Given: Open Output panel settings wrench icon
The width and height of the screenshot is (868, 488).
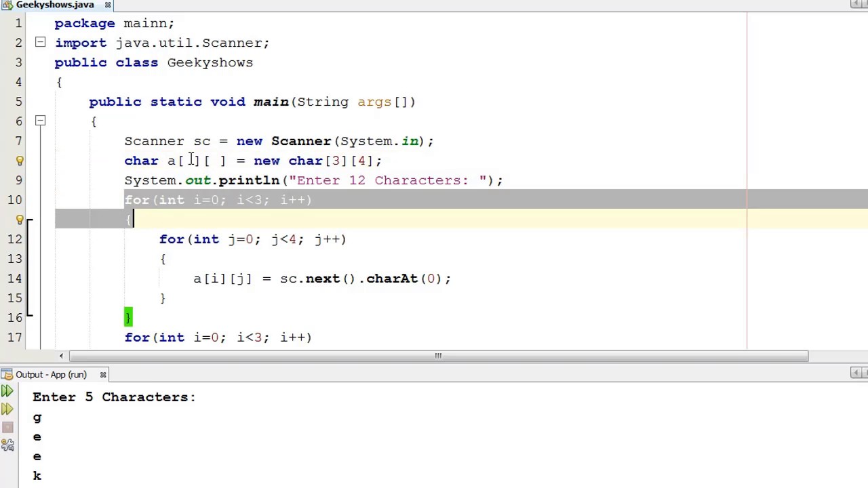Looking at the screenshot, I should tap(7, 445).
